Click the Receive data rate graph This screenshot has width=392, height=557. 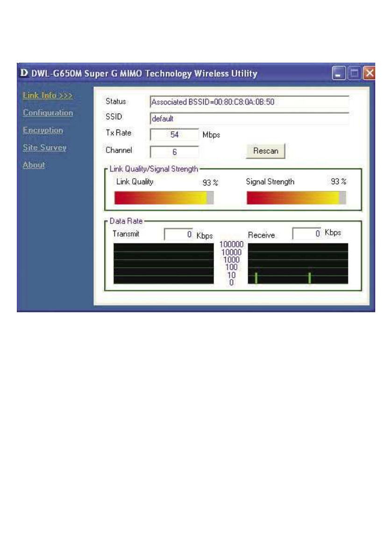(298, 263)
